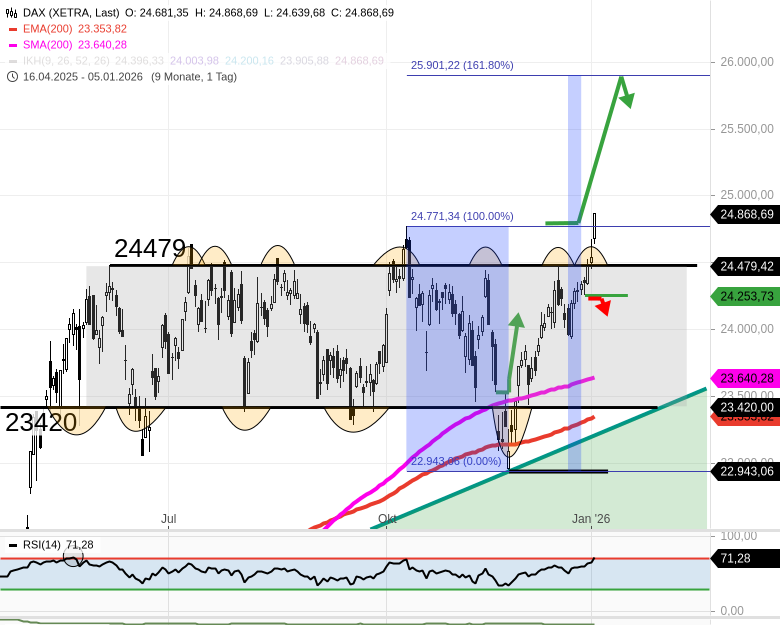This screenshot has width=780, height=625.
Task: Click the red EMA(200) legend marker
Action: click(12, 29)
